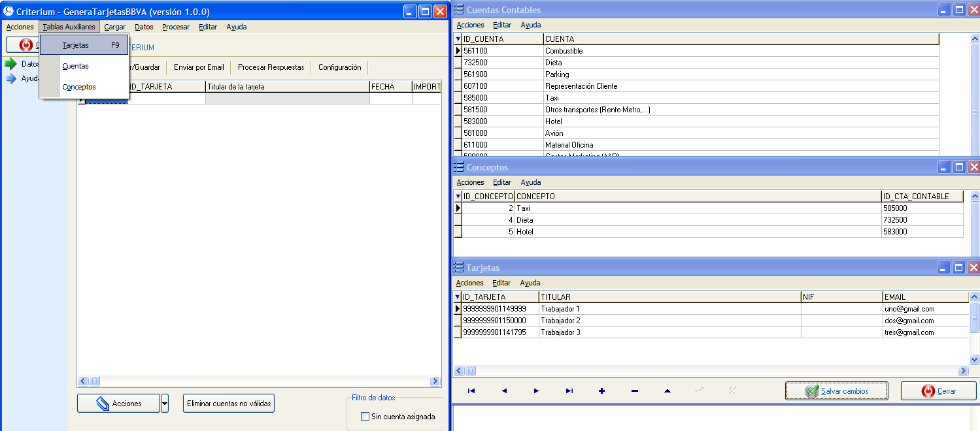
Task: Open the Cargar menu
Action: [115, 27]
